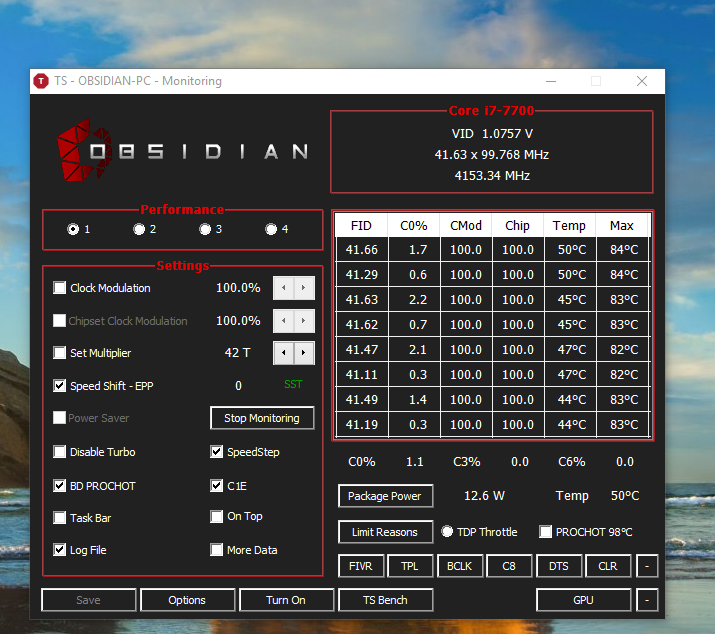Image resolution: width=715 pixels, height=634 pixels.
Task: Click the FID cell 41.47
Action: click(x=362, y=350)
